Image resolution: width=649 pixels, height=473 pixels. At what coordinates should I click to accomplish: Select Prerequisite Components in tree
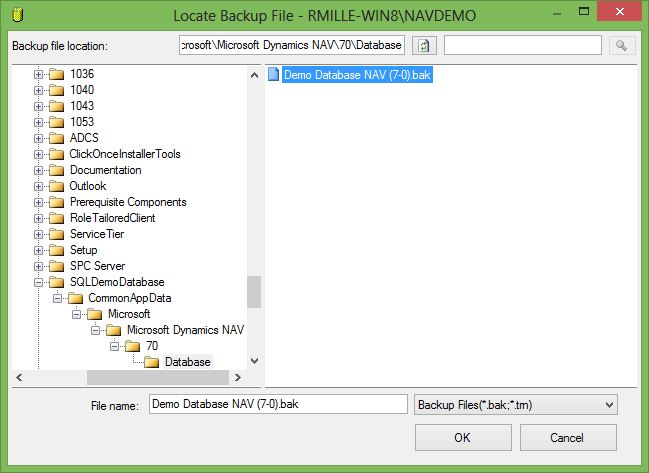click(128, 202)
